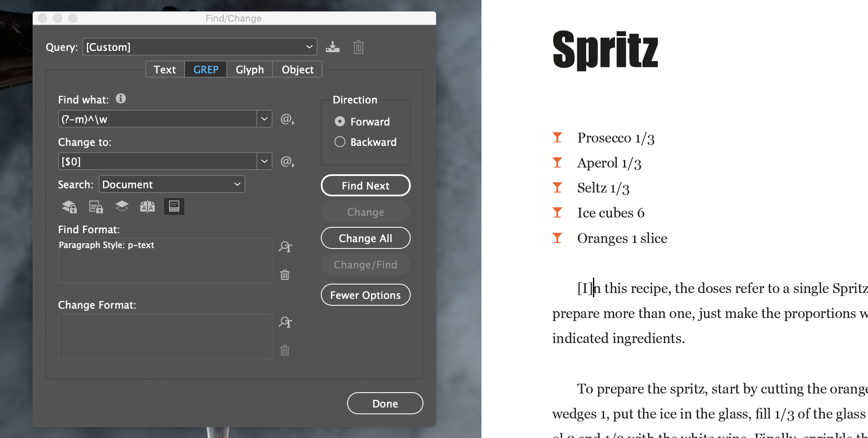Switch to the Glyph tab

coord(250,69)
